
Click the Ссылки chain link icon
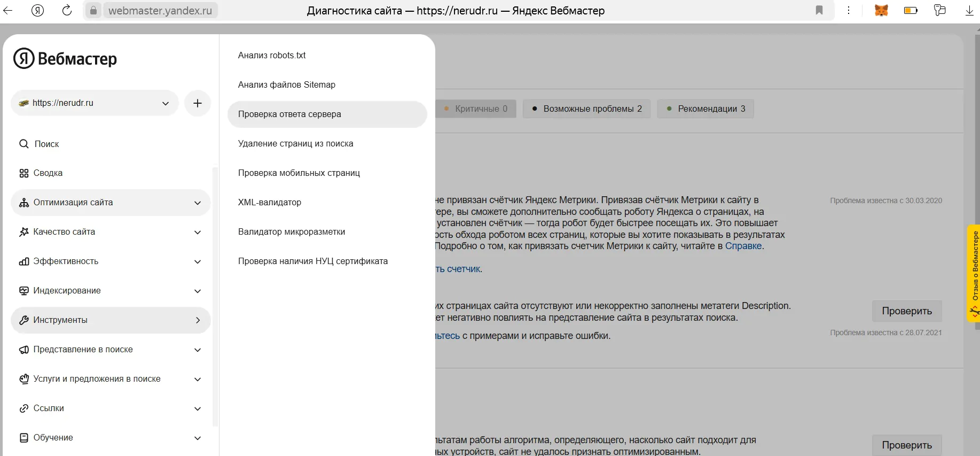coord(23,408)
